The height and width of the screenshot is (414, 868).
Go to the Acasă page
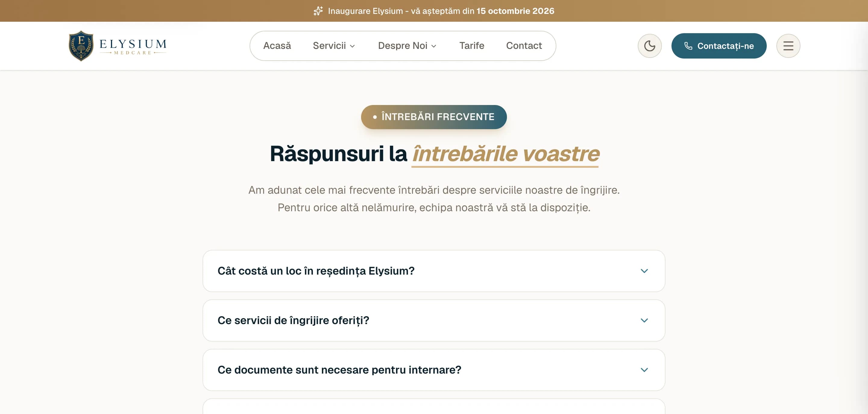click(277, 46)
